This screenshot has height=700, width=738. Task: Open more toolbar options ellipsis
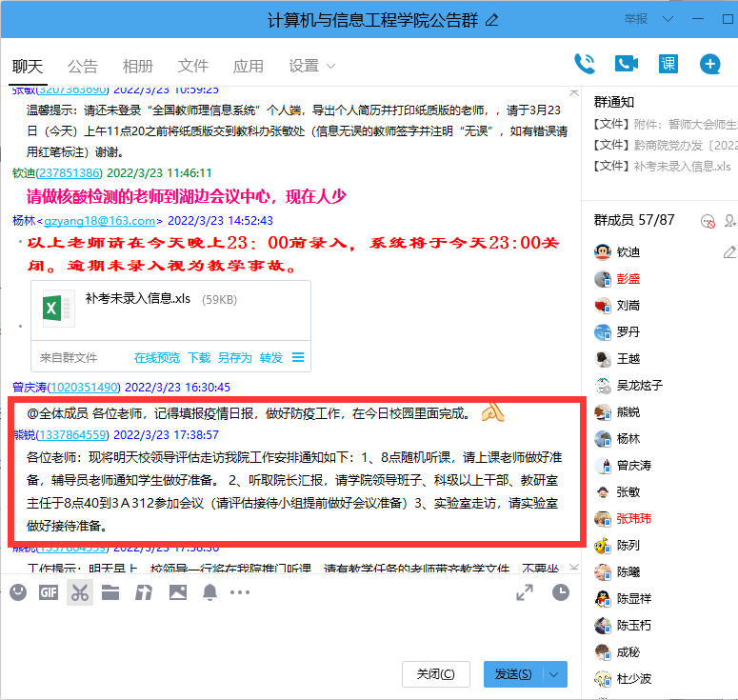click(x=240, y=592)
